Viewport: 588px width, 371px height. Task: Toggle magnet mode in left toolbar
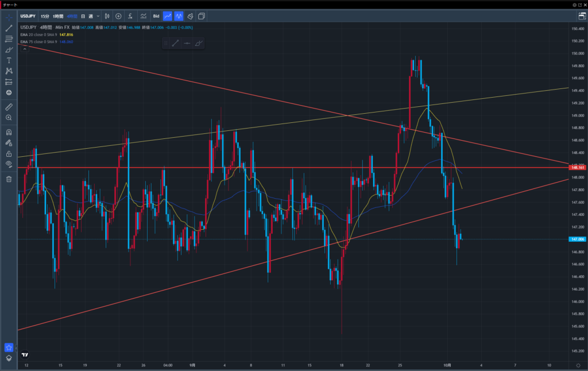tap(9, 132)
